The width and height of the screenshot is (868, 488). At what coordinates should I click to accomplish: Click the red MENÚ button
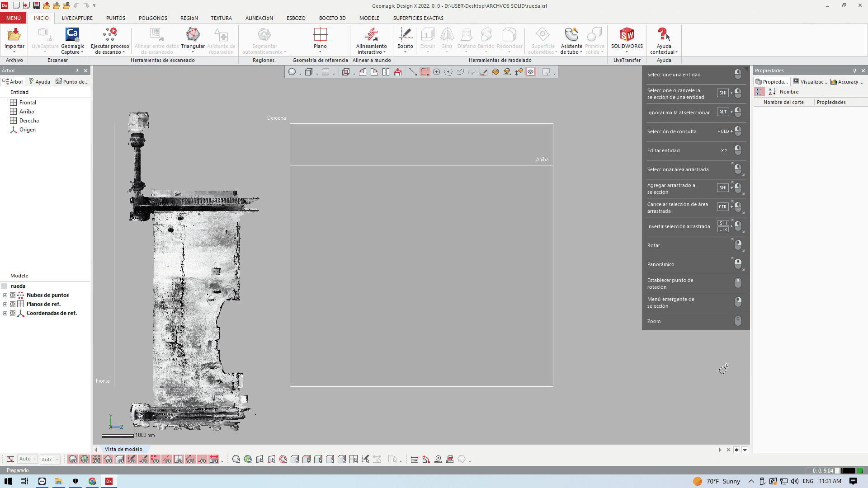tap(14, 18)
